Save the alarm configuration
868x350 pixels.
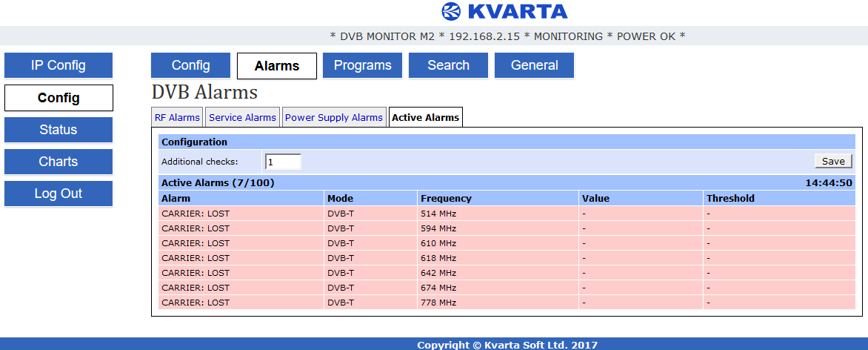pyautogui.click(x=833, y=161)
